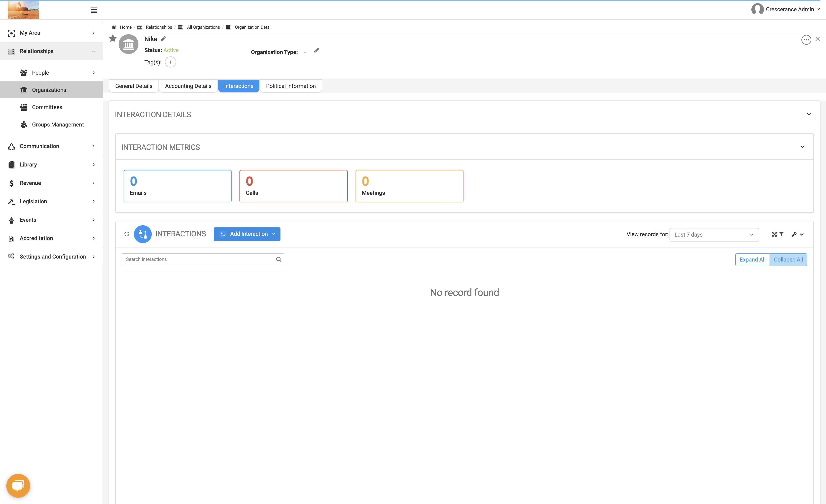Open Committees in sidebar
The width and height of the screenshot is (826, 504).
click(51, 107)
